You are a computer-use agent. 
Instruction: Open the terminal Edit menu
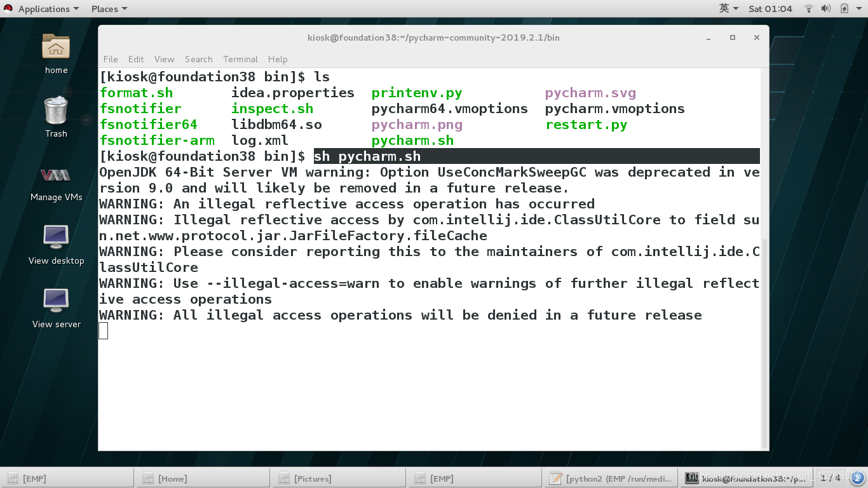click(x=136, y=59)
